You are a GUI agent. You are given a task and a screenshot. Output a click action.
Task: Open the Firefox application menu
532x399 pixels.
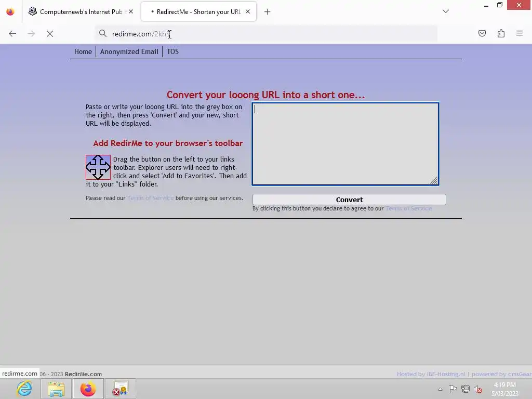tap(520, 33)
